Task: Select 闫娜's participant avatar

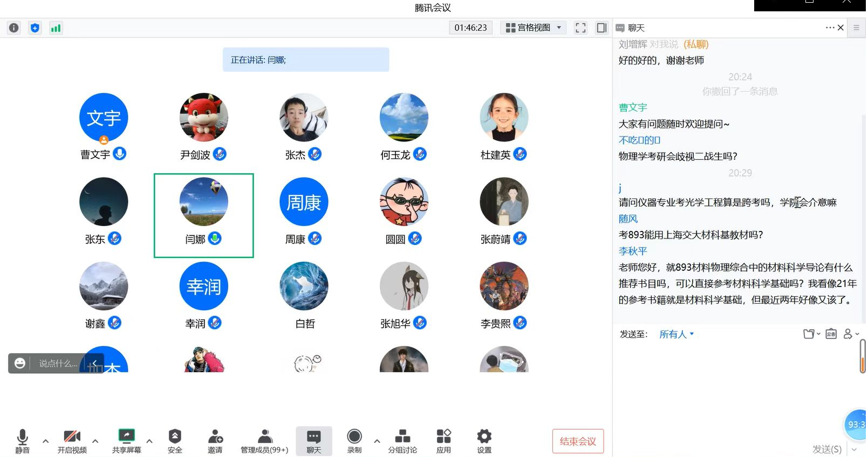Action: click(x=204, y=202)
